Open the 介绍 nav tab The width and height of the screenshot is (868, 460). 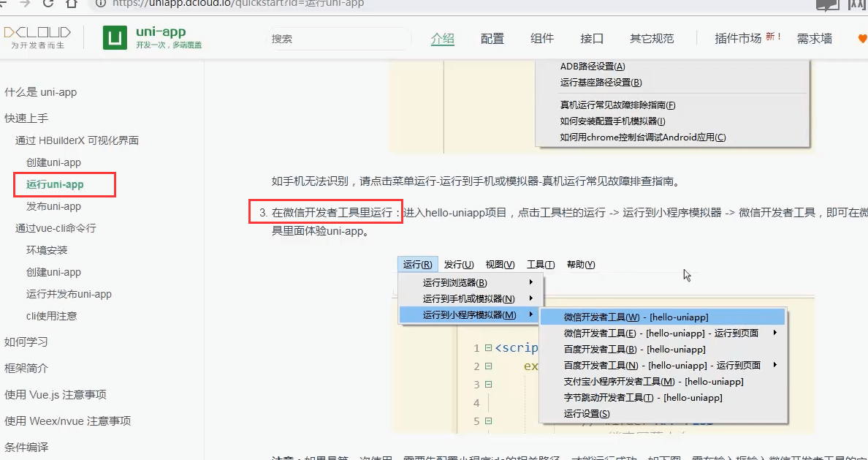pos(442,39)
